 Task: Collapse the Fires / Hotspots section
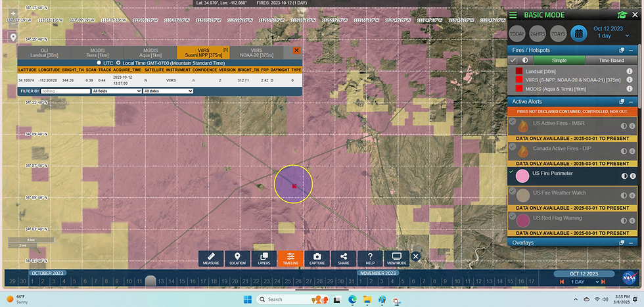(631, 50)
